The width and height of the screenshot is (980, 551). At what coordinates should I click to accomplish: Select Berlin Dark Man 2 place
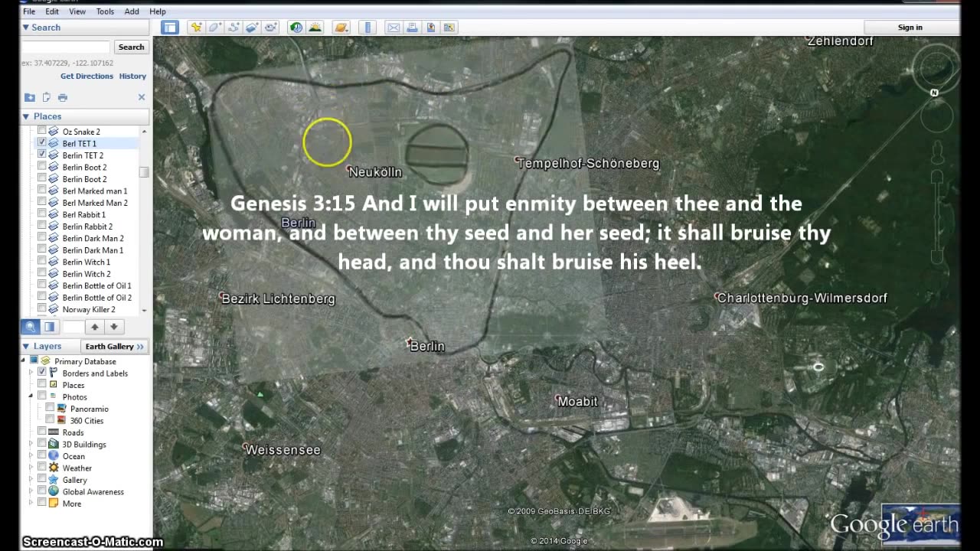93,238
